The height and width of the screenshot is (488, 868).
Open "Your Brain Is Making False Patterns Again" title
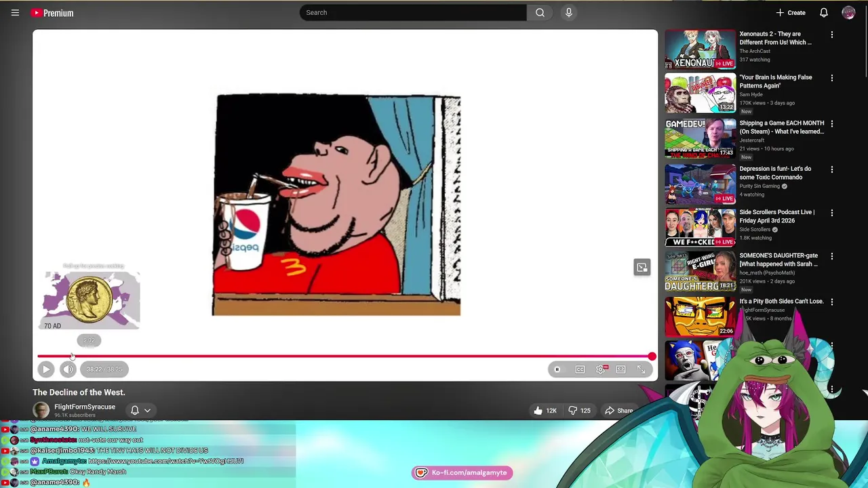tap(776, 81)
